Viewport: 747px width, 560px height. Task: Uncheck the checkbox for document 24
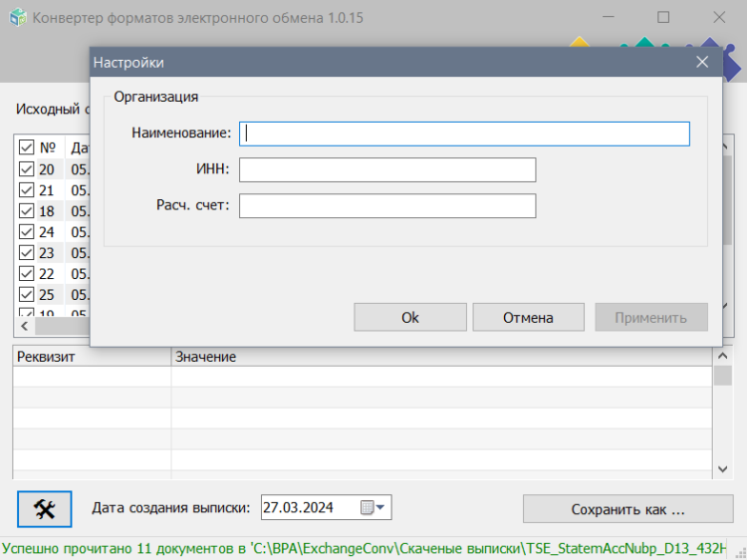[27, 232]
